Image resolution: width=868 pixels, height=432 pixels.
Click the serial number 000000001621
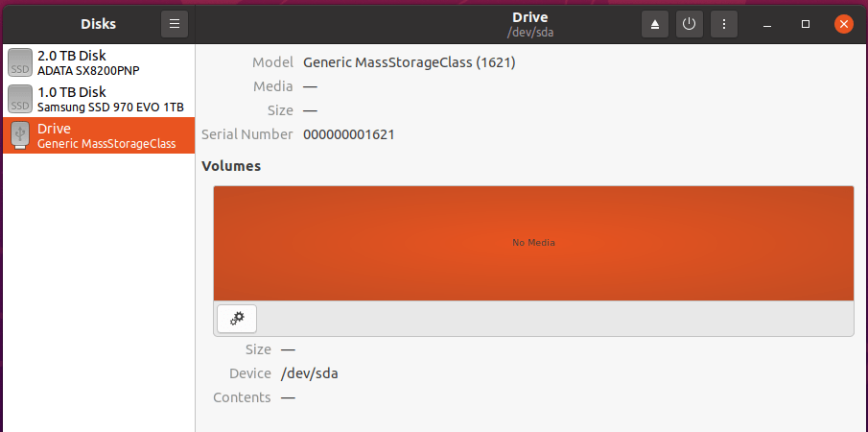pyautogui.click(x=349, y=134)
